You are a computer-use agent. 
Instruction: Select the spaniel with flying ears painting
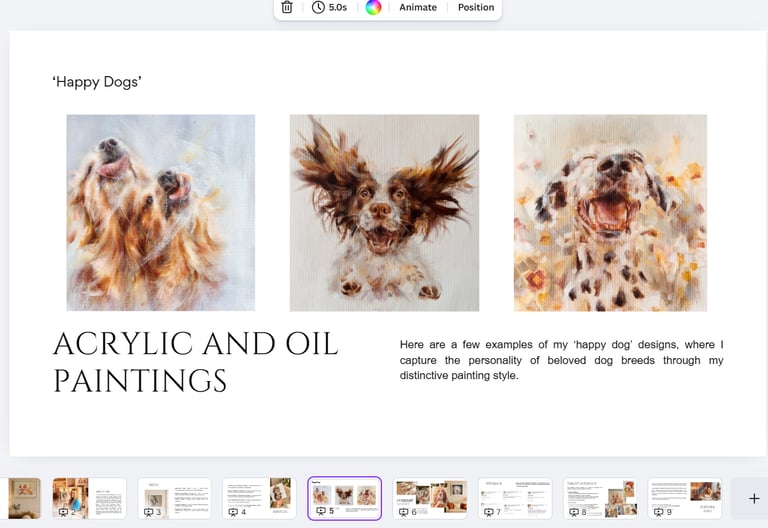384,213
